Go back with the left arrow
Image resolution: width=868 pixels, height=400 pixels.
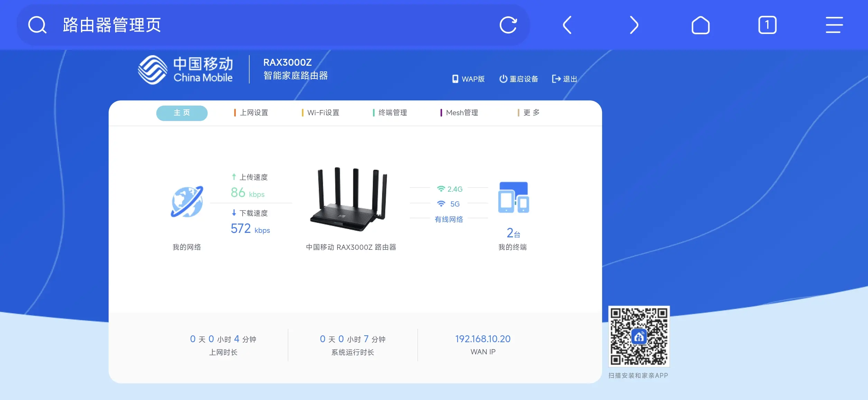(567, 25)
